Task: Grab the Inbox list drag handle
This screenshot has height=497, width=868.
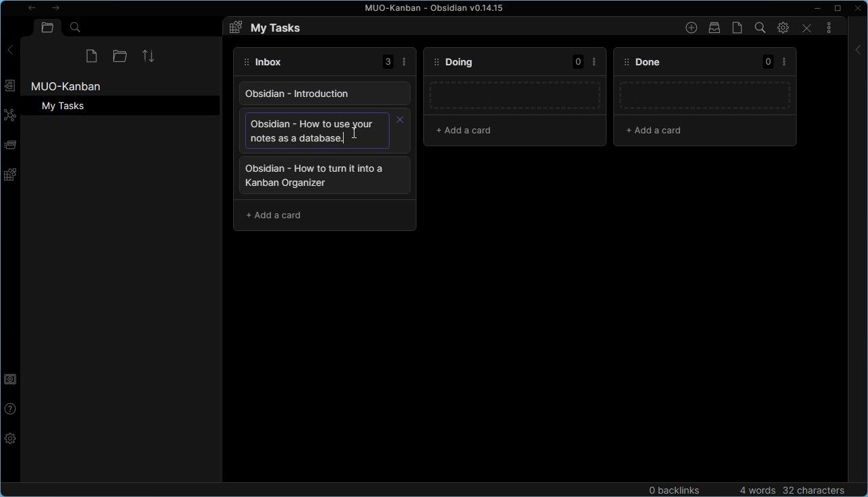Action: click(247, 62)
